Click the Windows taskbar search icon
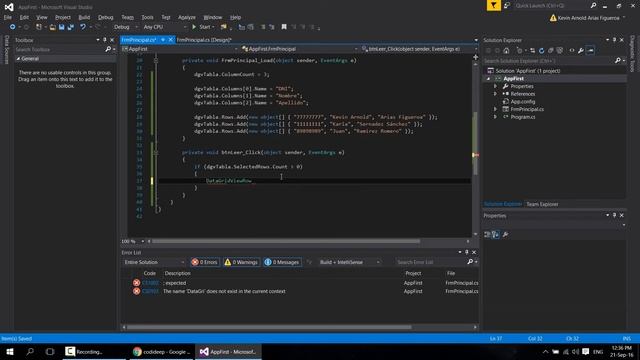 (x=30, y=351)
